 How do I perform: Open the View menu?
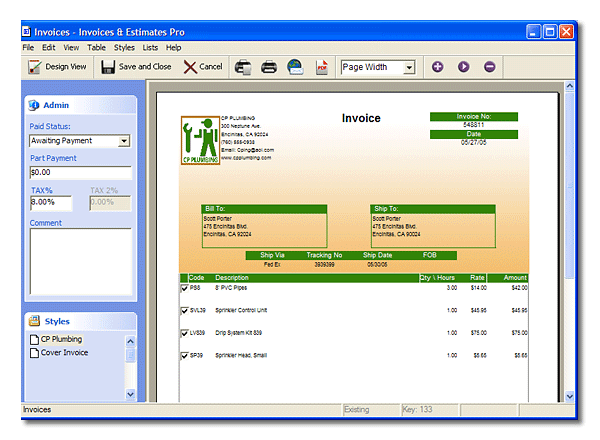71,47
